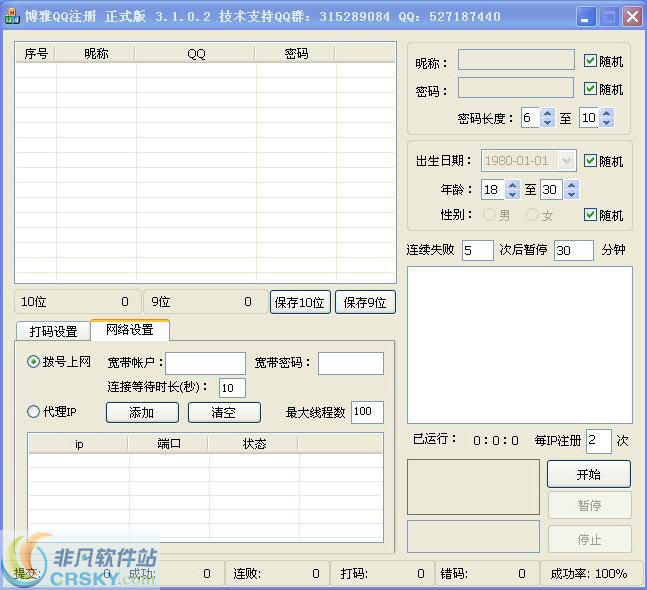The image size is (647, 590).
Task: Click ip column header in proxy list
Action: pyautogui.click(x=79, y=444)
